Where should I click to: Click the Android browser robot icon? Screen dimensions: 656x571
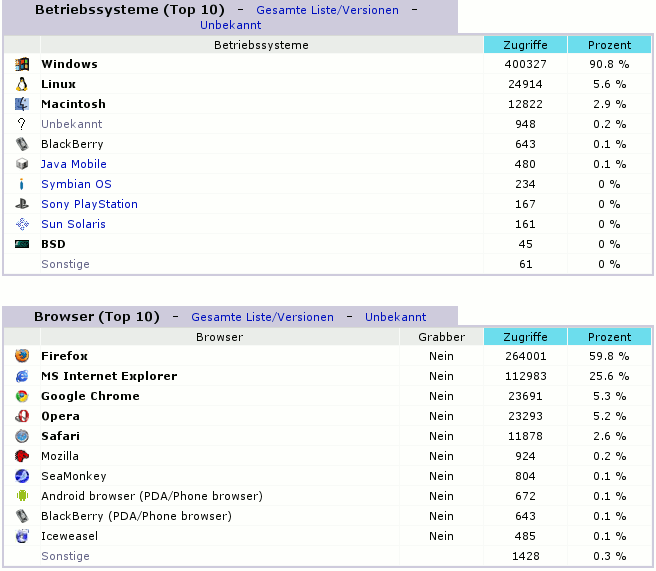tap(22, 496)
